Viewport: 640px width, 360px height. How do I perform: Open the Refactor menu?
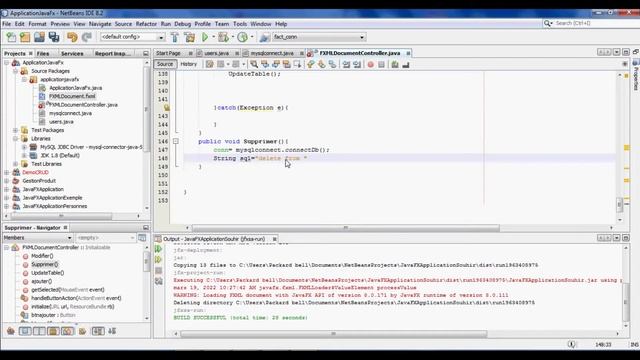[x=146, y=24]
